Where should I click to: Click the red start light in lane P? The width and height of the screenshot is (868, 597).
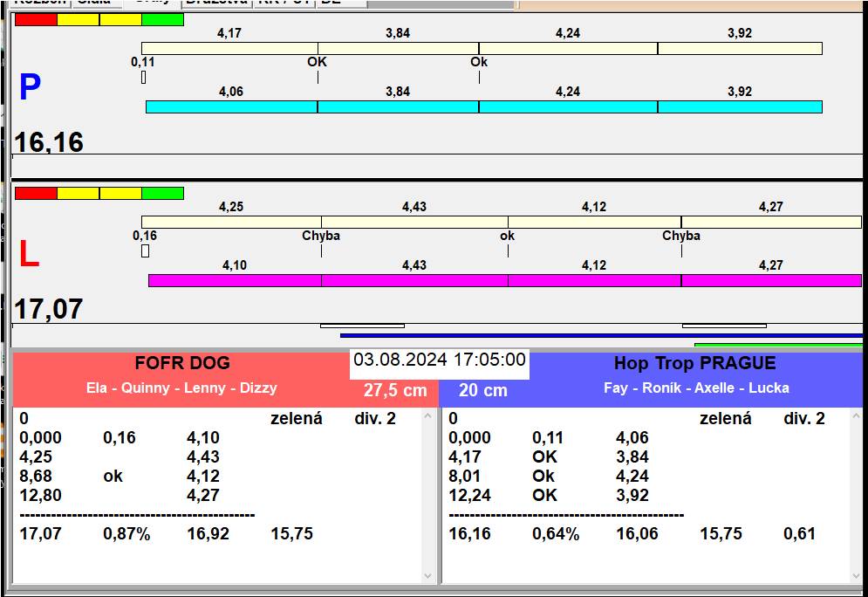pyautogui.click(x=36, y=19)
